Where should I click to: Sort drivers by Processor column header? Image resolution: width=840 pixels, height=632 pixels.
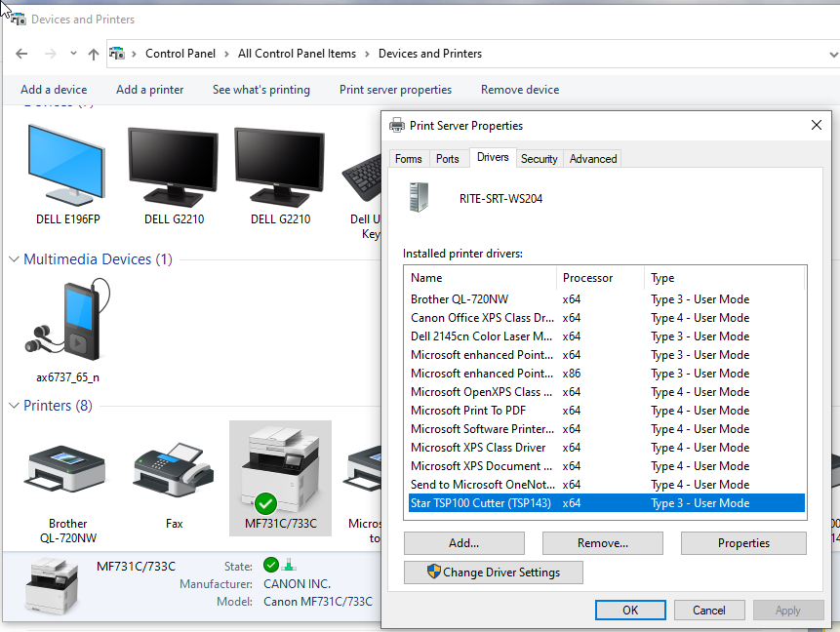point(601,278)
